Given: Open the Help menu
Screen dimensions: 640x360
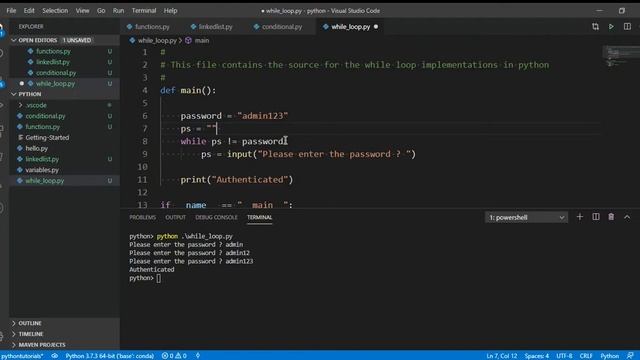Looking at the screenshot, I should tap(170, 11).
